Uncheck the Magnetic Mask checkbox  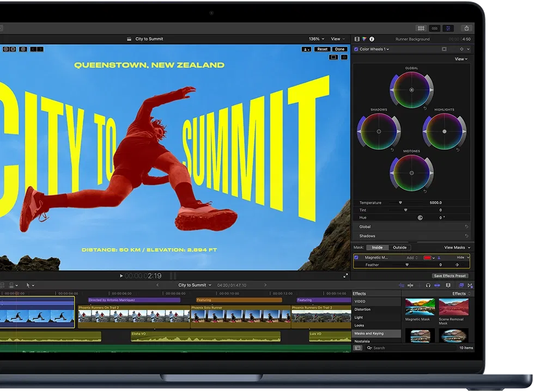coord(356,258)
